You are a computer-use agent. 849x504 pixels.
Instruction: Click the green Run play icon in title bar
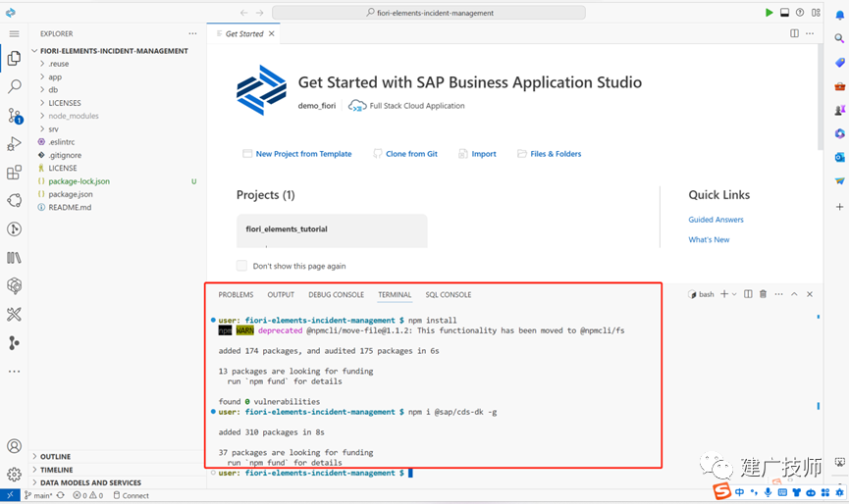(769, 13)
